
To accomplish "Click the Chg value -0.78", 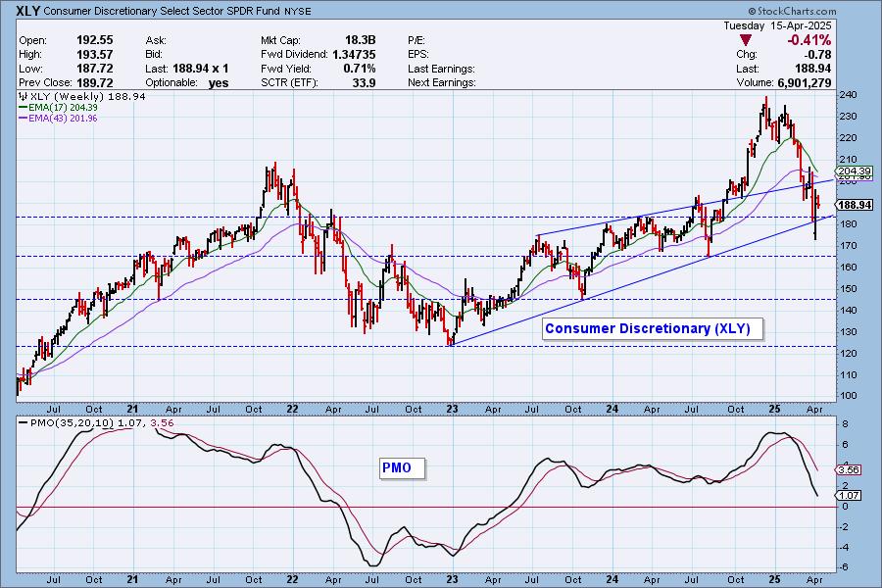I will [x=817, y=55].
